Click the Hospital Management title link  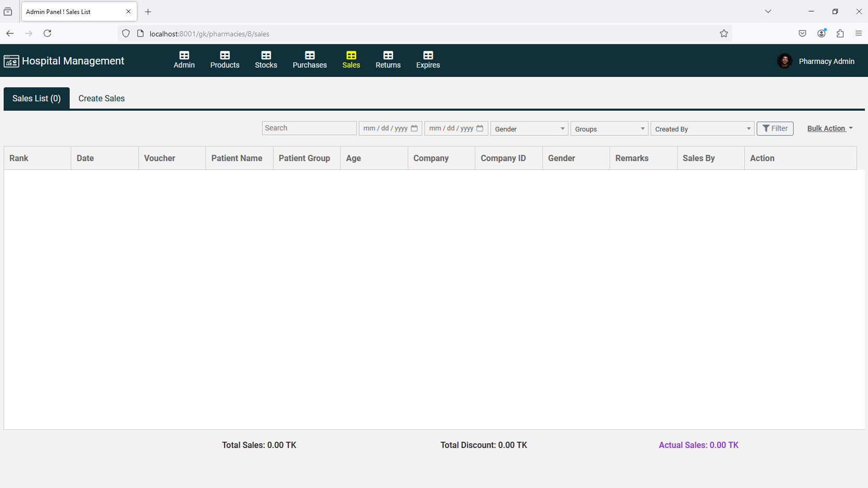click(73, 61)
